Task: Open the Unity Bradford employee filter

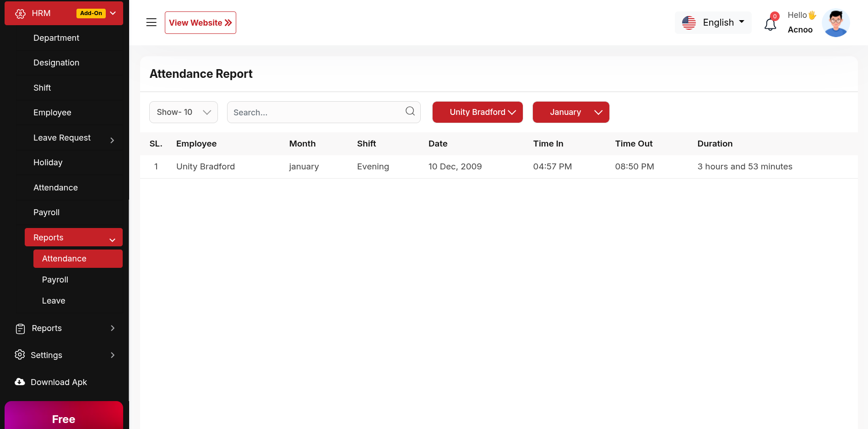Action: point(477,112)
